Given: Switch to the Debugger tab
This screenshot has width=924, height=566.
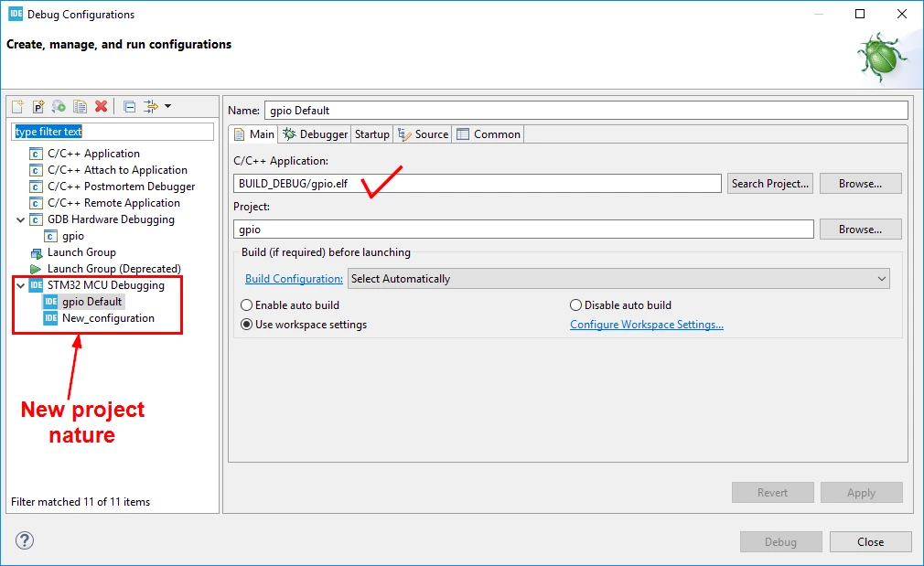Looking at the screenshot, I should [x=316, y=134].
